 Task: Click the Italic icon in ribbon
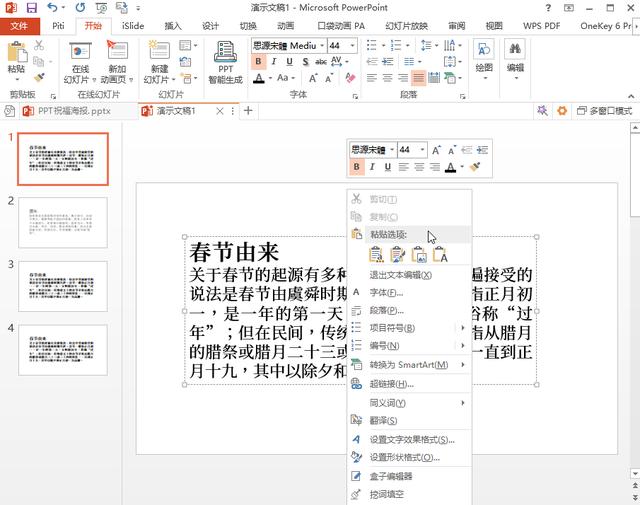[274, 62]
